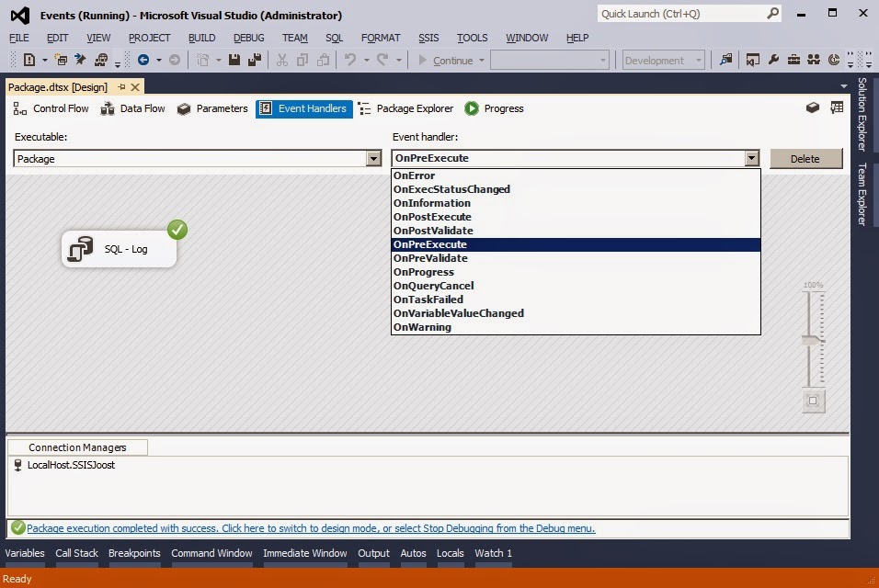Viewport: 879px width, 588px height.
Task: Click the Find in Files toolbar icon
Action: (726, 60)
